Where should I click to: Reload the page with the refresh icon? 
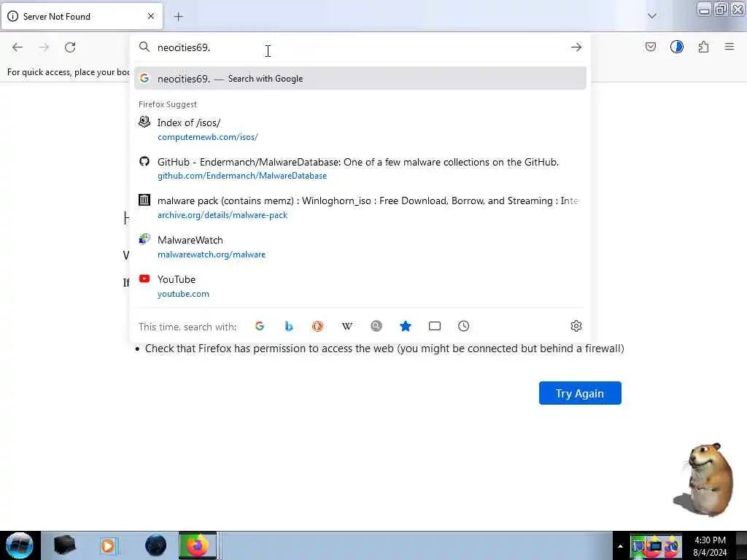(70, 47)
